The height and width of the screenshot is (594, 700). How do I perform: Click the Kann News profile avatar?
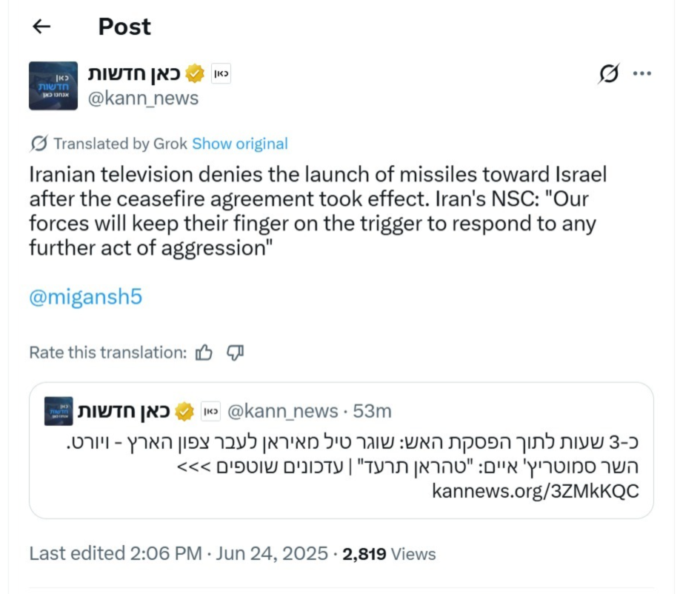click(53, 86)
